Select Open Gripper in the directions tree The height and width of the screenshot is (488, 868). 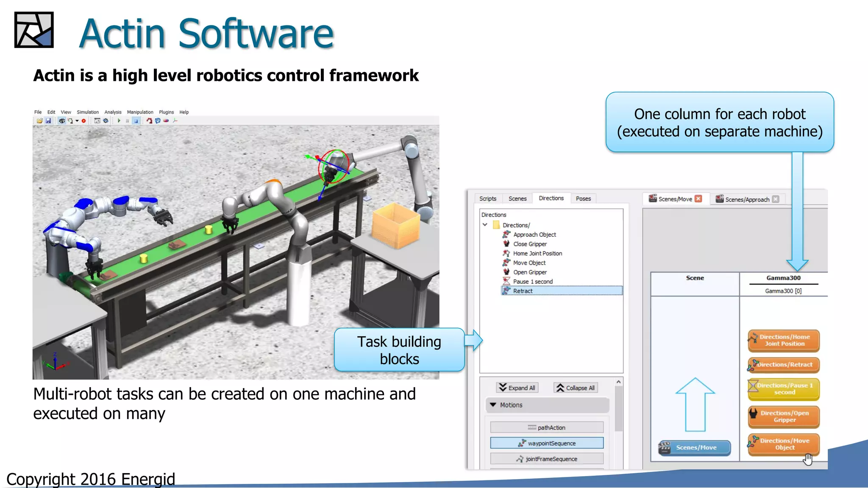coord(525,272)
